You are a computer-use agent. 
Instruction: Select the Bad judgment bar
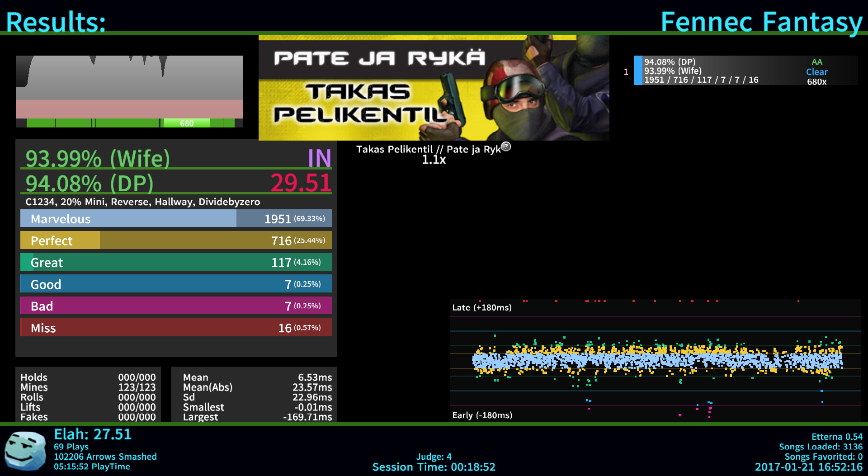[x=176, y=306]
